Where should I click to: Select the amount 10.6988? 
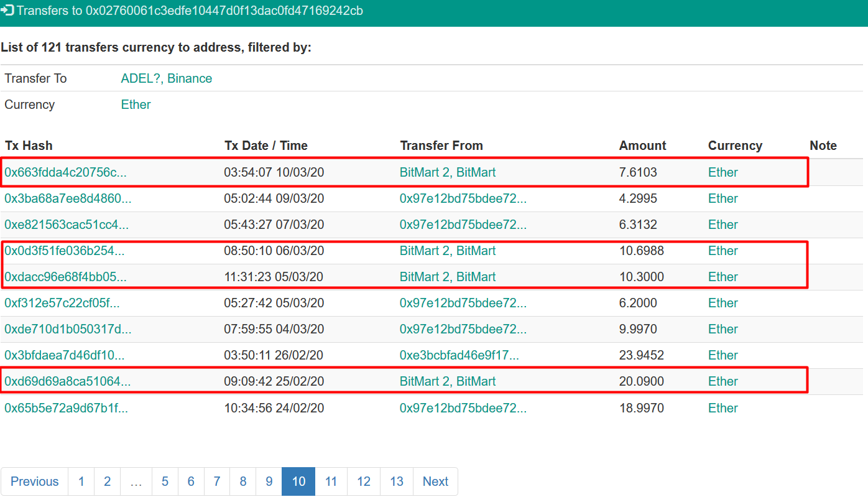click(642, 251)
